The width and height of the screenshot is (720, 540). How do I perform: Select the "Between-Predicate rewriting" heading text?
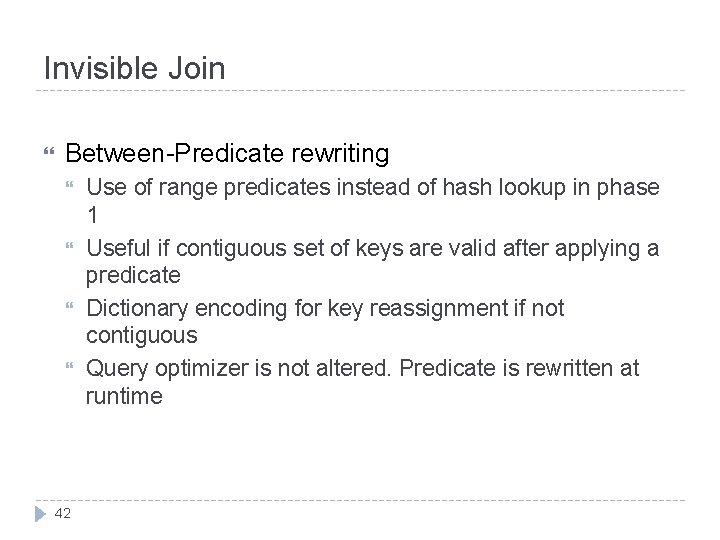pos(226,153)
